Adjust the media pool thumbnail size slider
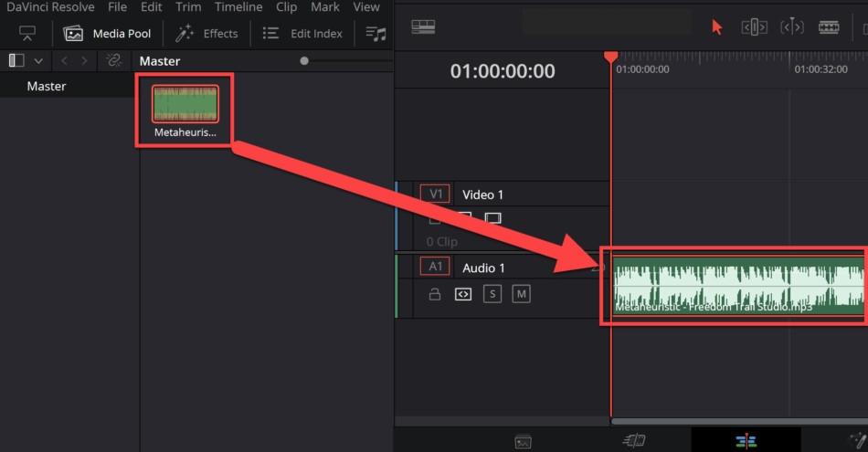The image size is (868, 452). pos(304,61)
